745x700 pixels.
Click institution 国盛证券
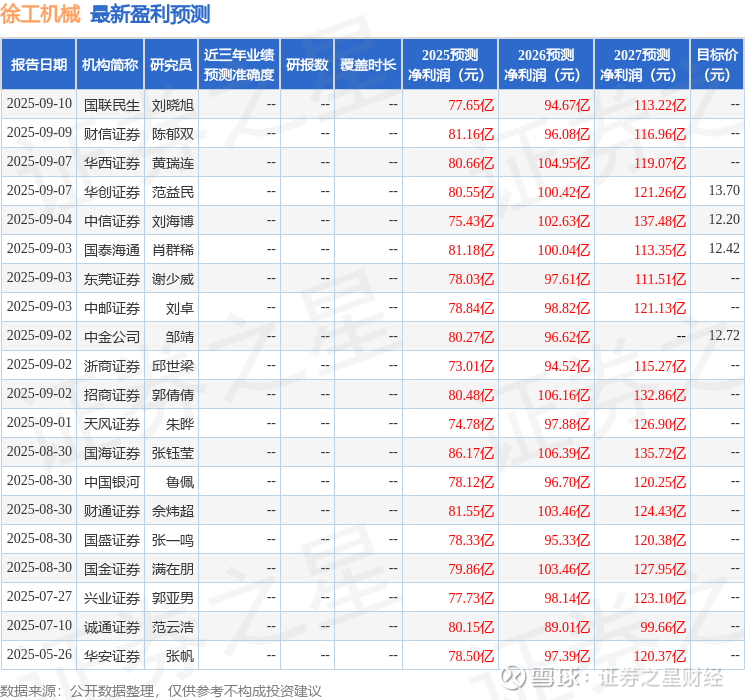click(x=112, y=540)
